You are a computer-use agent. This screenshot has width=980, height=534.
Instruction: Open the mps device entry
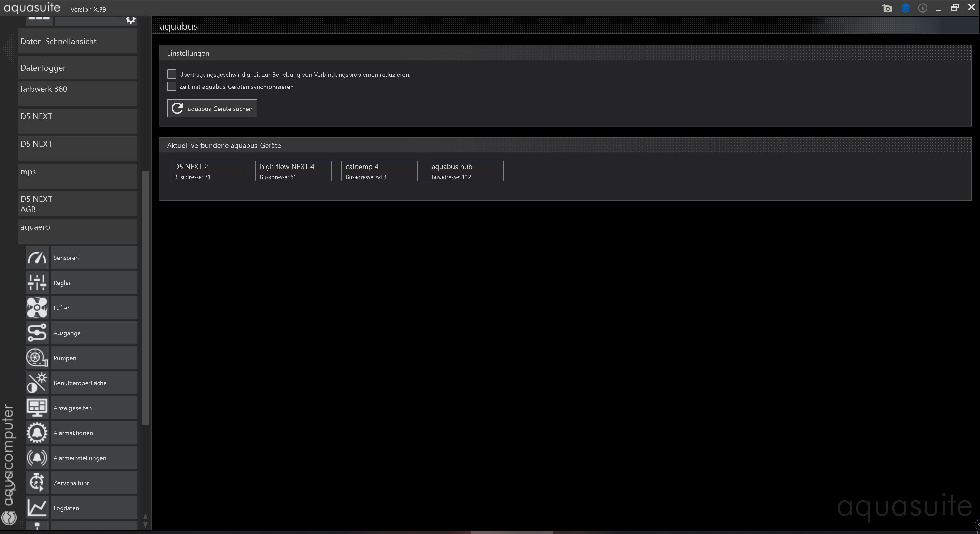[x=78, y=176]
